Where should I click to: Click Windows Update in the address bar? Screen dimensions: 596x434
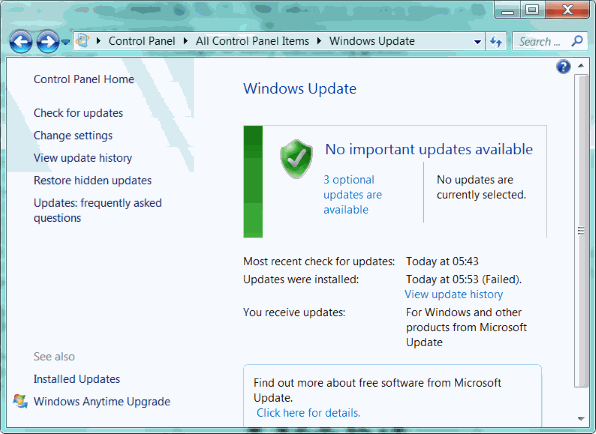(372, 41)
